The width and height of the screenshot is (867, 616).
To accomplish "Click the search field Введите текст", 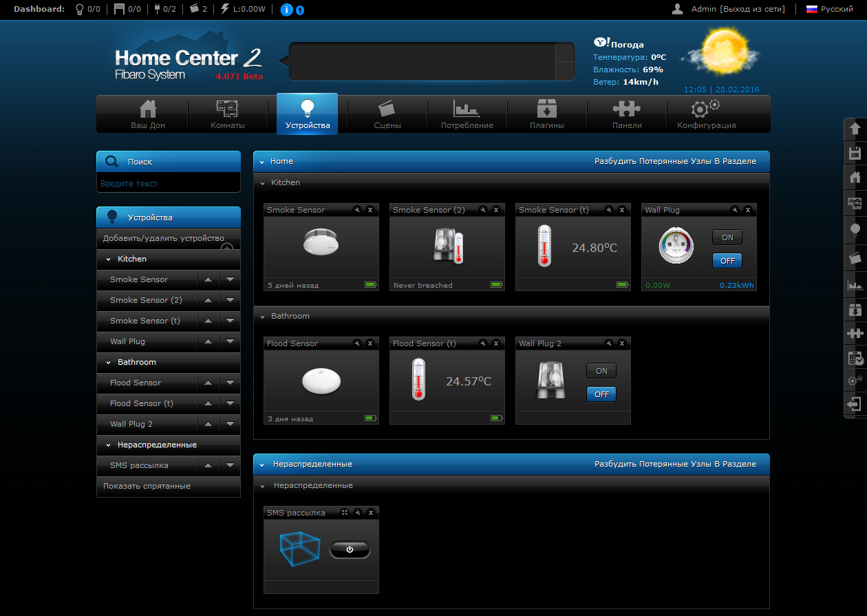I will point(169,184).
